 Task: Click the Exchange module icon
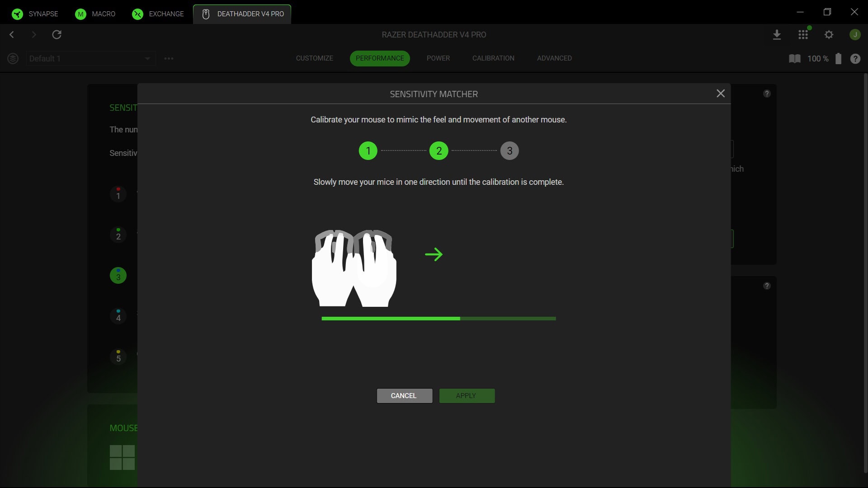(137, 14)
